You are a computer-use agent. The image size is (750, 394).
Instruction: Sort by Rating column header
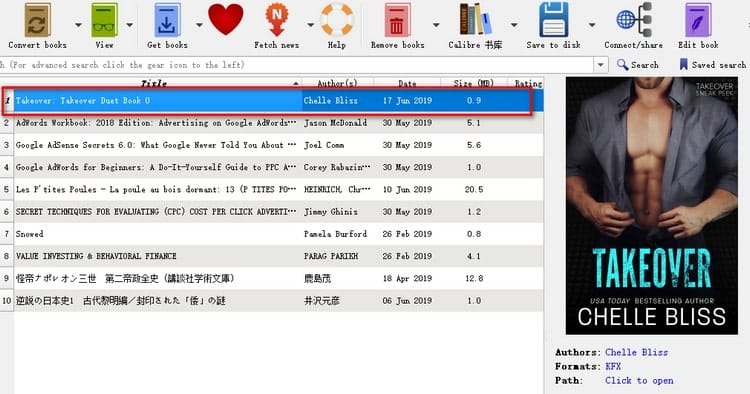(x=526, y=83)
